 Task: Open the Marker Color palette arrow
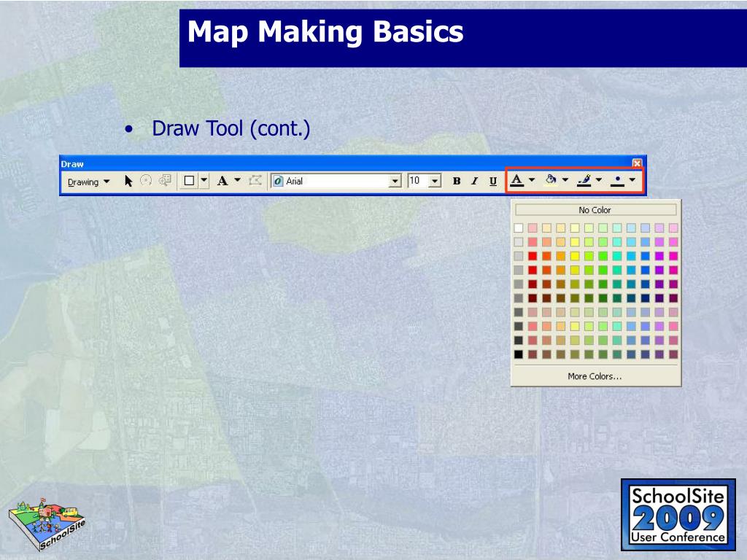tap(632, 180)
